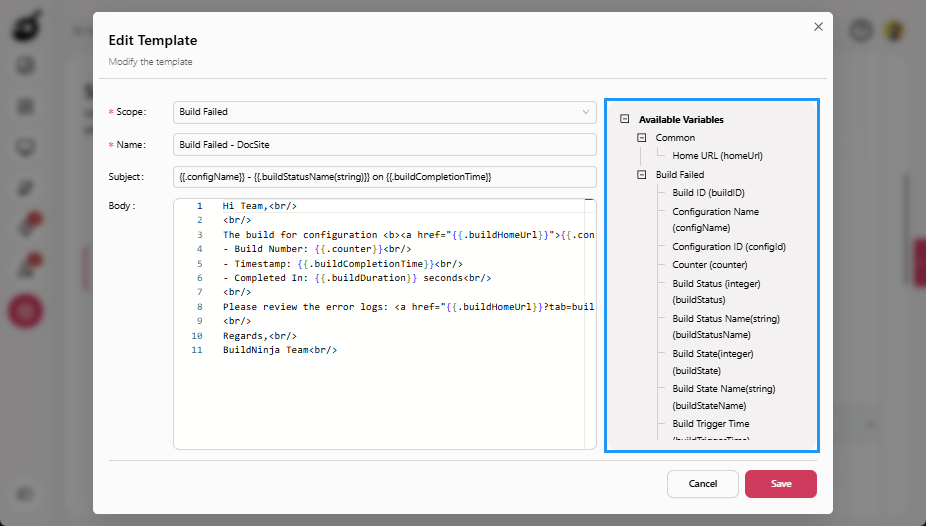Collapse the Common variables group
This screenshot has width=926, height=526.
642,138
